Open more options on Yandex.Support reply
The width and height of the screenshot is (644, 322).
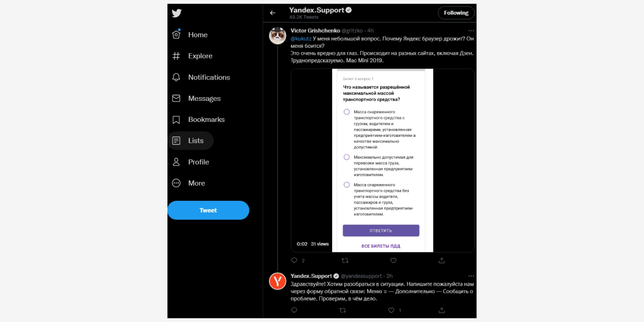pyautogui.click(x=471, y=276)
